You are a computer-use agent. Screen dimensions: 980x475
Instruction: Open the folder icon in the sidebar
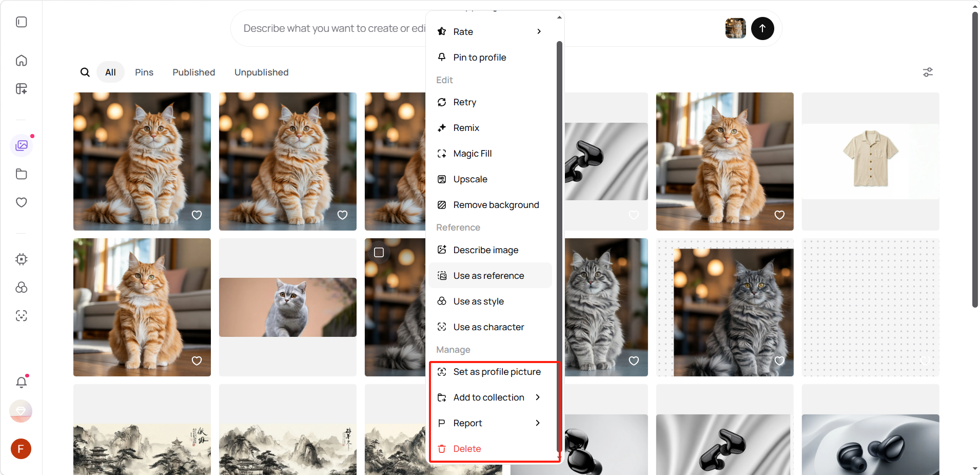(22, 174)
